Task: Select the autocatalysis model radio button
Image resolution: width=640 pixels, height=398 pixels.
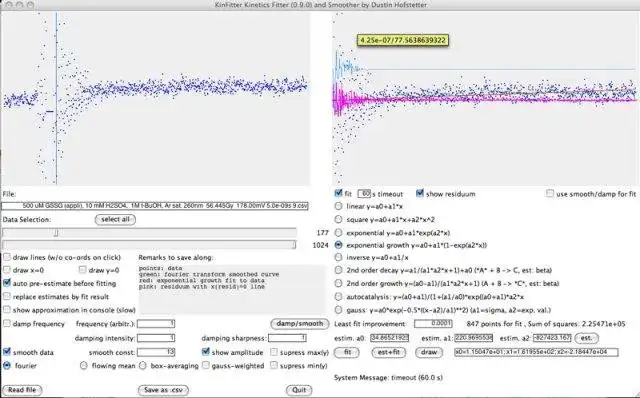Action: [x=338, y=296]
